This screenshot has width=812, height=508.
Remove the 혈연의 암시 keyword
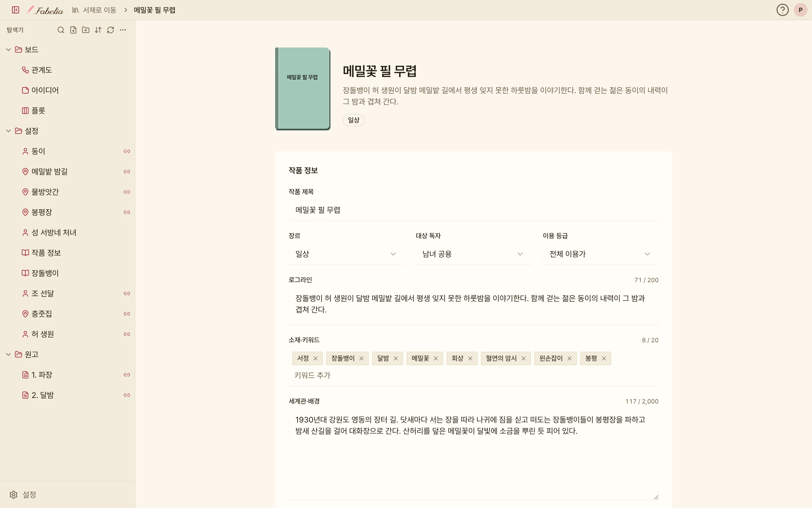(524, 358)
